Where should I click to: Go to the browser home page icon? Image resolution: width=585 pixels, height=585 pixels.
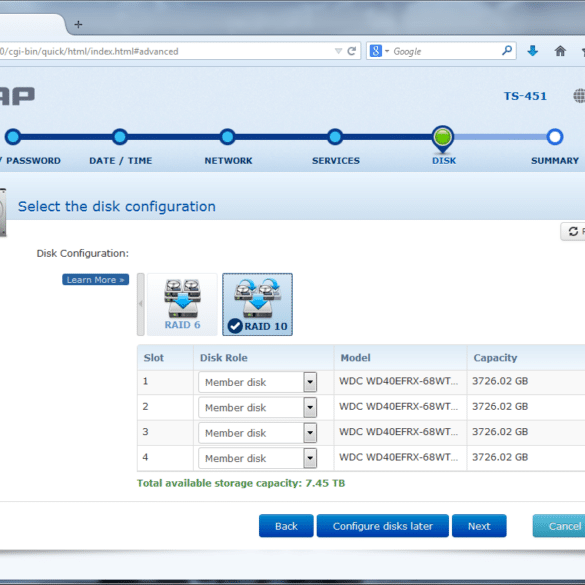560,51
